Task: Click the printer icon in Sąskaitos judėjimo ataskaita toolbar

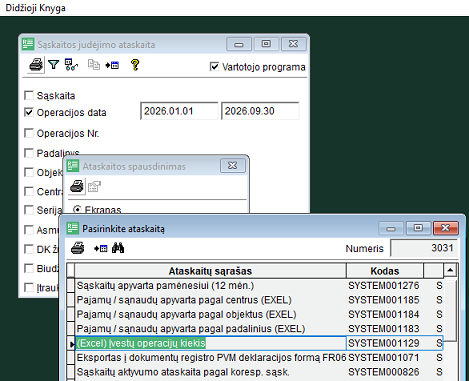Action: [x=36, y=65]
